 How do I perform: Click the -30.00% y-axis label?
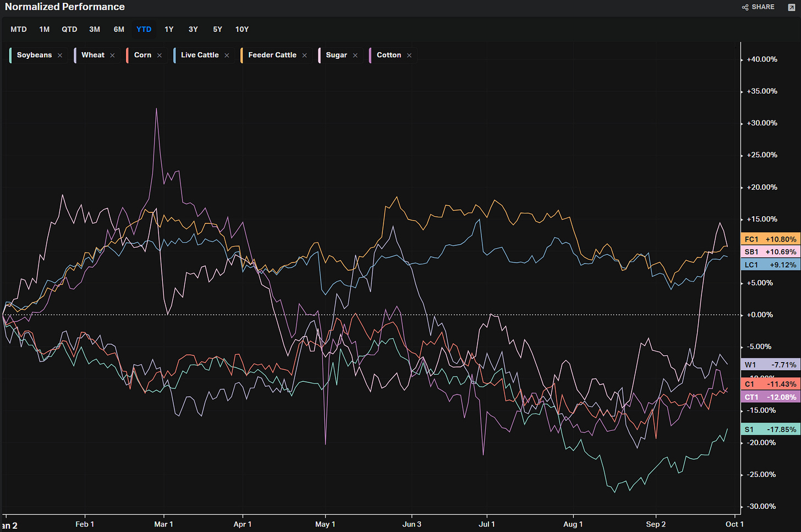761,506
